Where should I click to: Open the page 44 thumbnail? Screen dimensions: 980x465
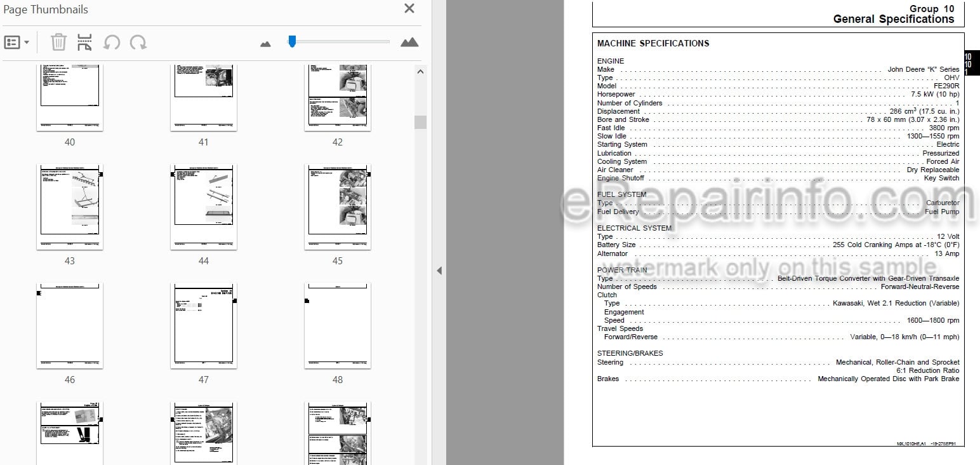[x=204, y=207]
